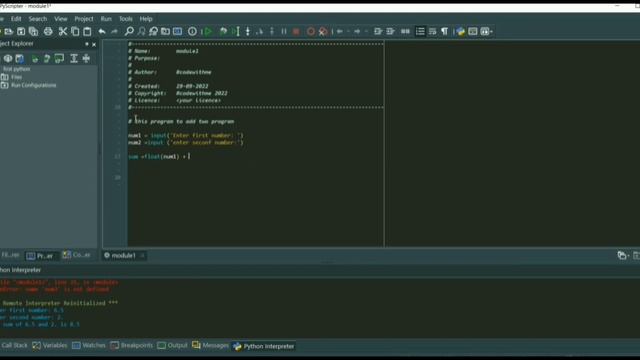
Task: Open the Tools menu
Action: [x=126, y=19]
